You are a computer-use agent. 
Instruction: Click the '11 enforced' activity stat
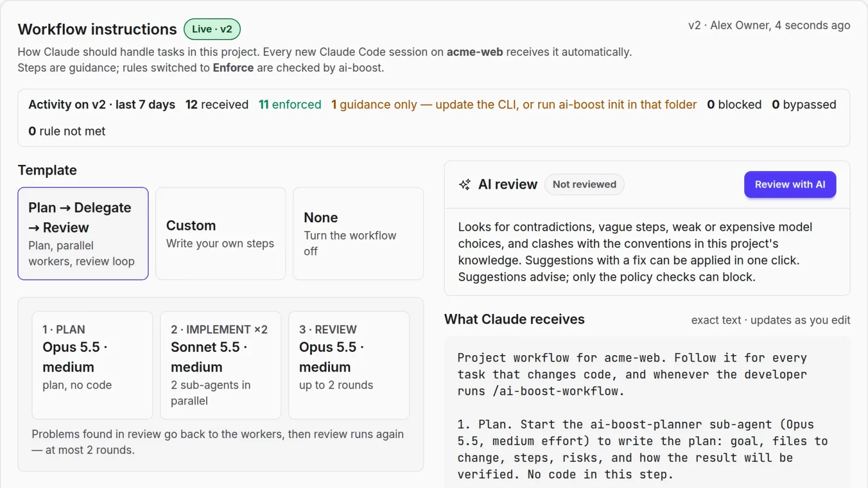pos(290,105)
